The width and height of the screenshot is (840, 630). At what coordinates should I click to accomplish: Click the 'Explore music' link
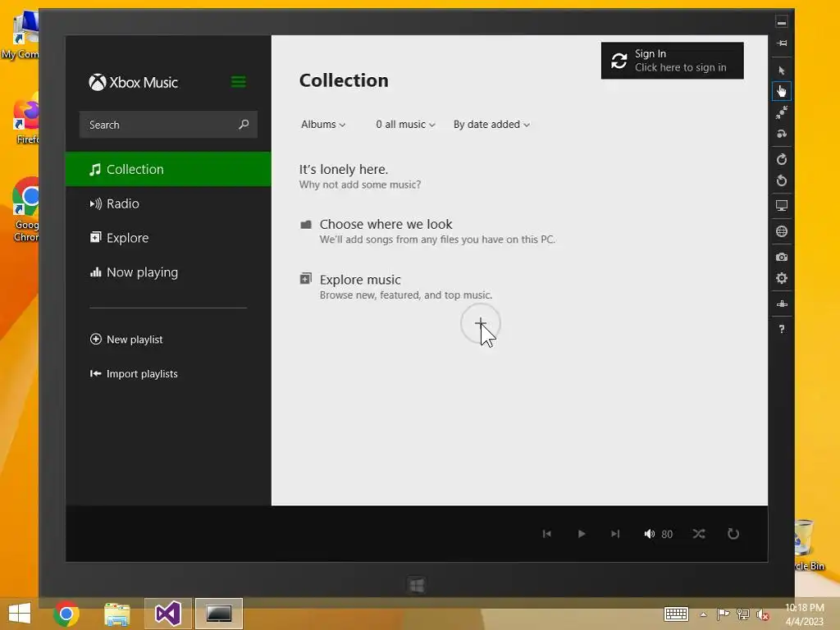tap(396, 286)
